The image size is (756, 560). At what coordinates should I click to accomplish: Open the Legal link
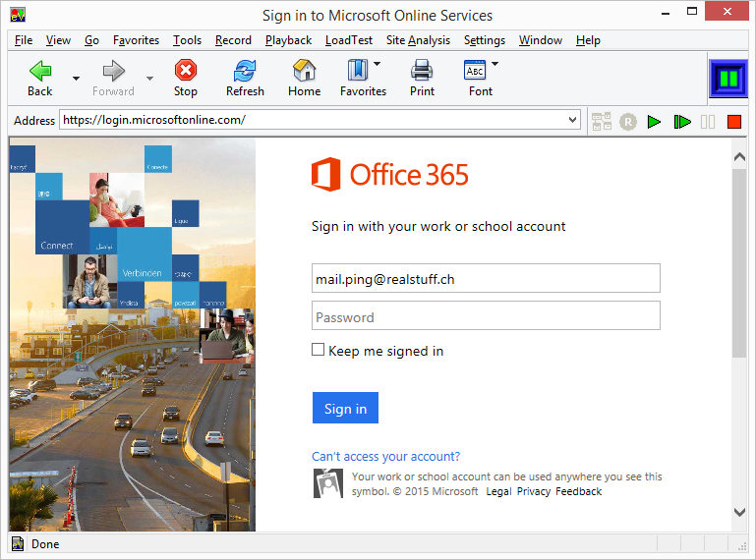tap(498, 491)
